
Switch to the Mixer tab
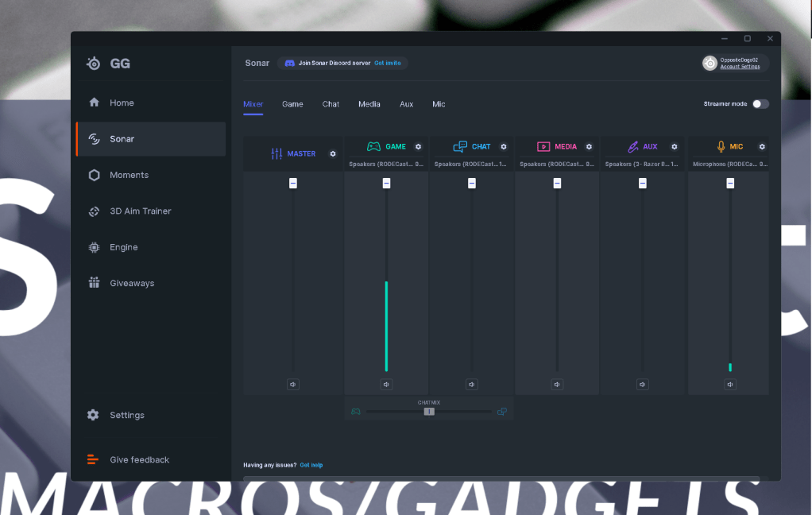click(x=253, y=104)
